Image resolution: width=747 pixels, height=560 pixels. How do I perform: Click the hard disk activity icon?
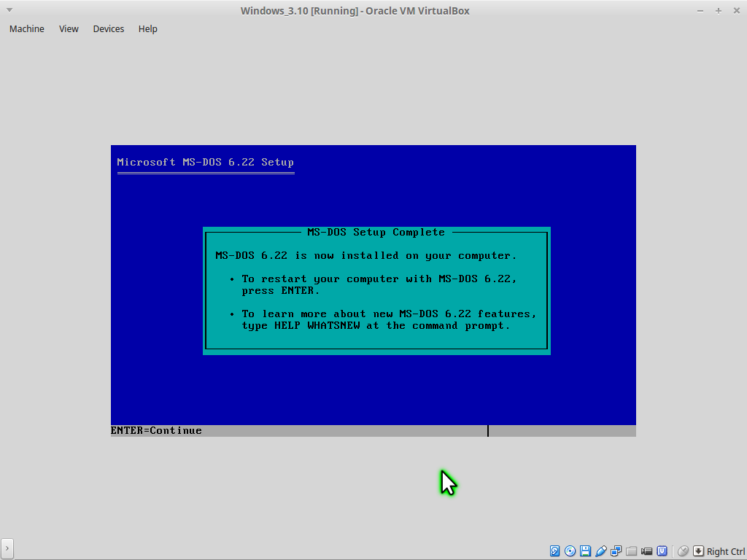click(x=555, y=551)
